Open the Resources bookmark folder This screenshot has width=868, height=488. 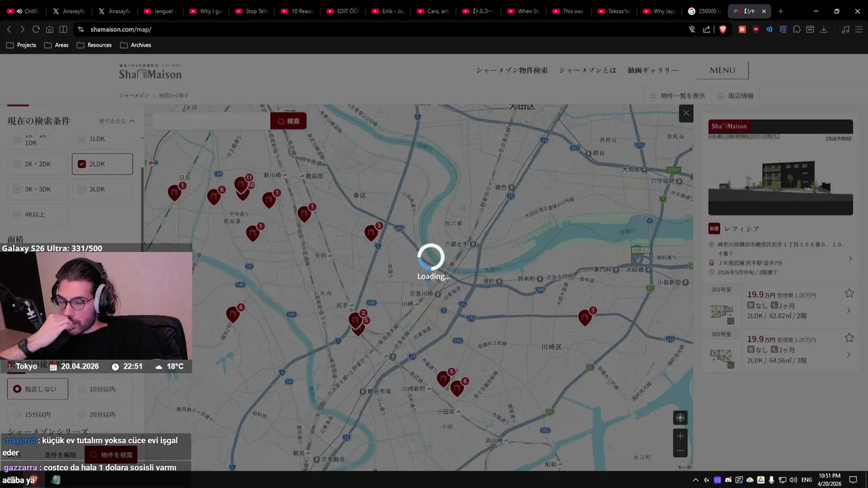point(94,45)
